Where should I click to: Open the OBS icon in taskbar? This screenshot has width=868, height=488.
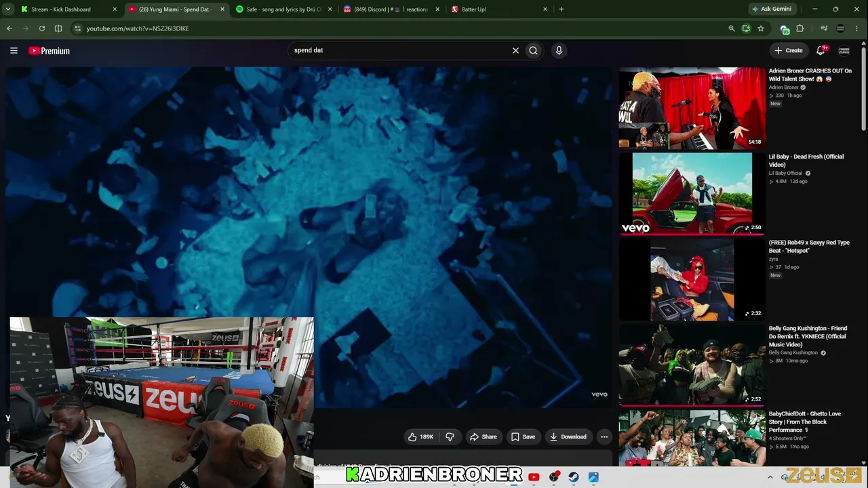point(554,477)
